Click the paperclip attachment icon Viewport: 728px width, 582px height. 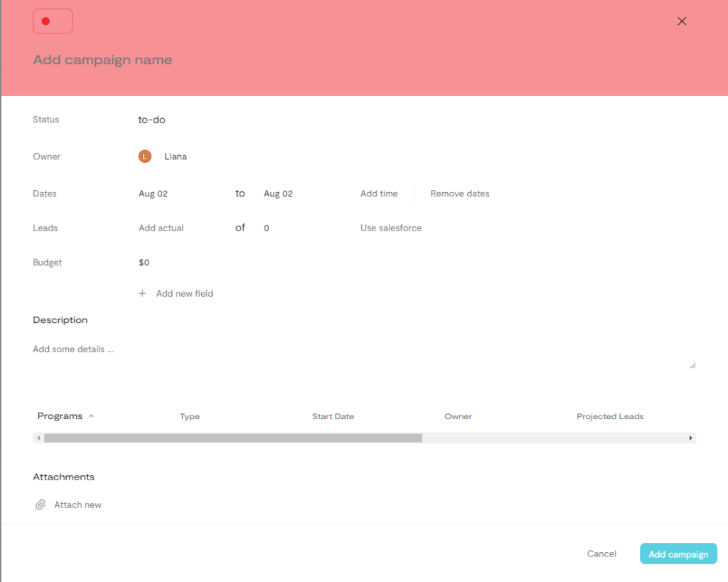[x=41, y=505]
